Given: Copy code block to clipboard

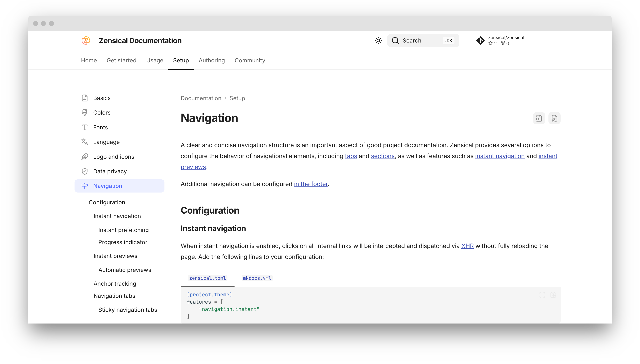Looking at the screenshot, I should click(553, 295).
